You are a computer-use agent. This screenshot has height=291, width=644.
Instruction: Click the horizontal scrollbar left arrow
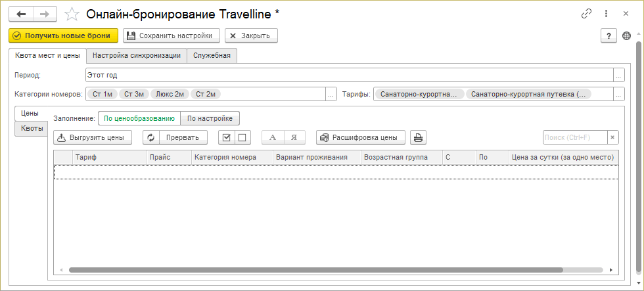point(61,270)
